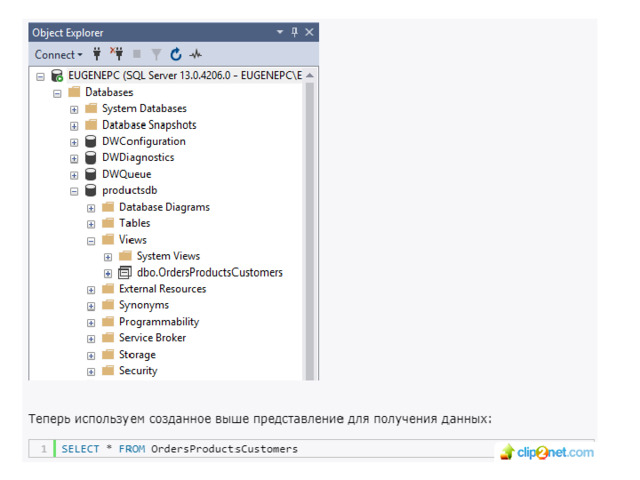
Task: Click the EUGENEPC server icon
Action: [x=57, y=76]
